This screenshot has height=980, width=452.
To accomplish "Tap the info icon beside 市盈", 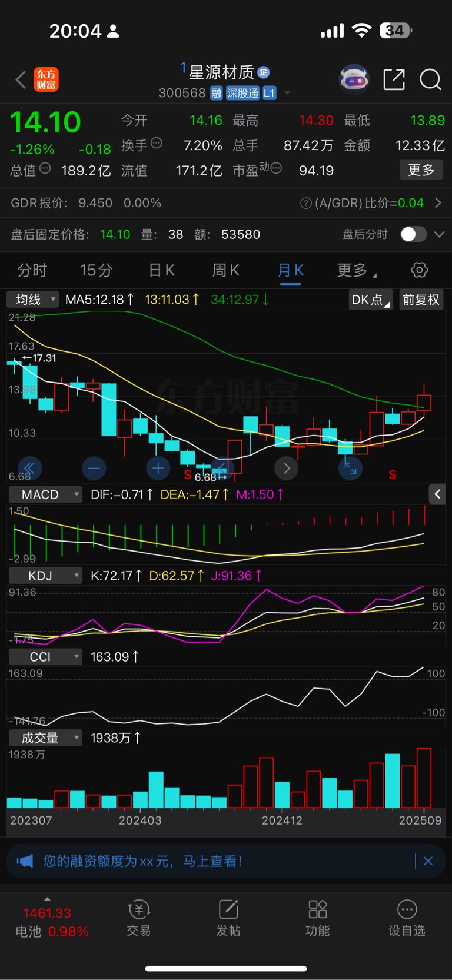I will click(276, 168).
